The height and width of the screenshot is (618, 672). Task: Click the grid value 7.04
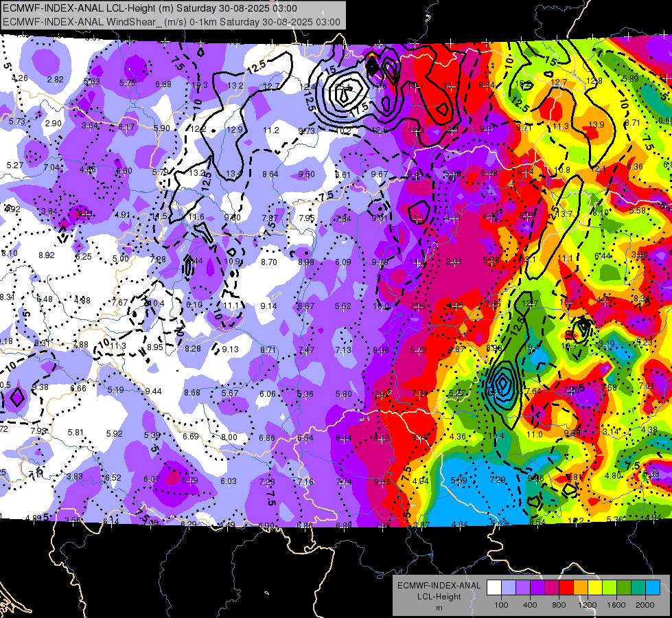tap(51, 168)
